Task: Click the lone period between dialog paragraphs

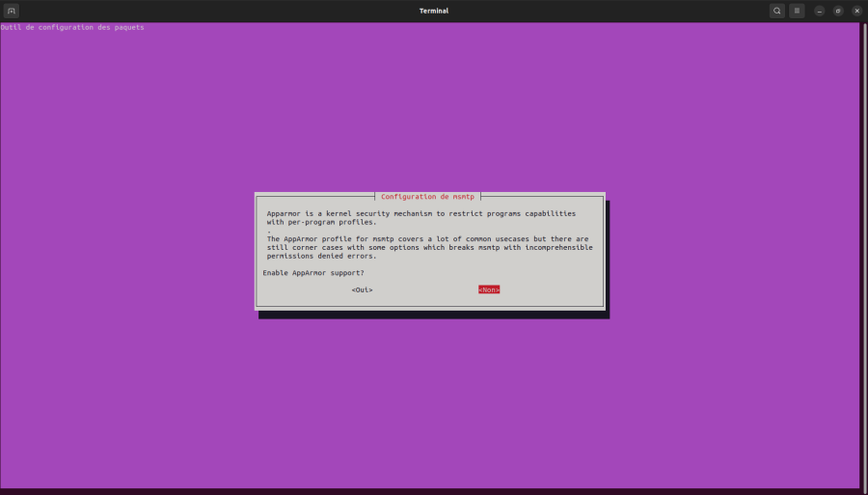Action: 269,232
